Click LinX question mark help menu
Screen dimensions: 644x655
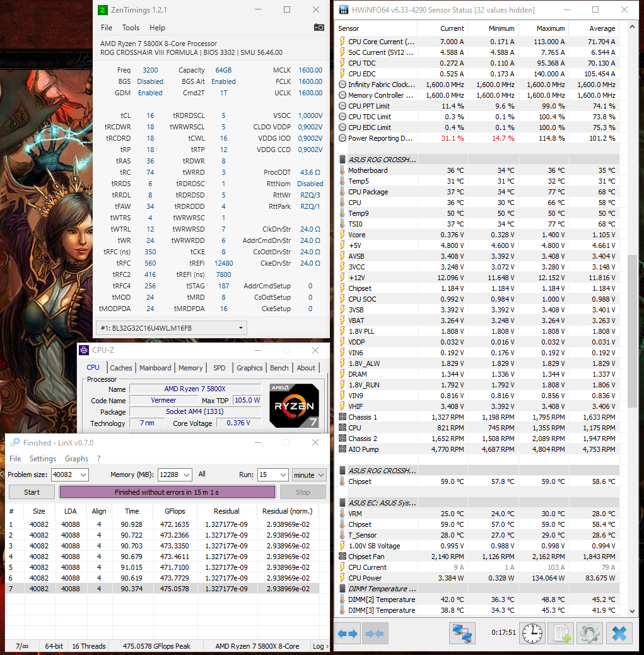[x=98, y=459]
